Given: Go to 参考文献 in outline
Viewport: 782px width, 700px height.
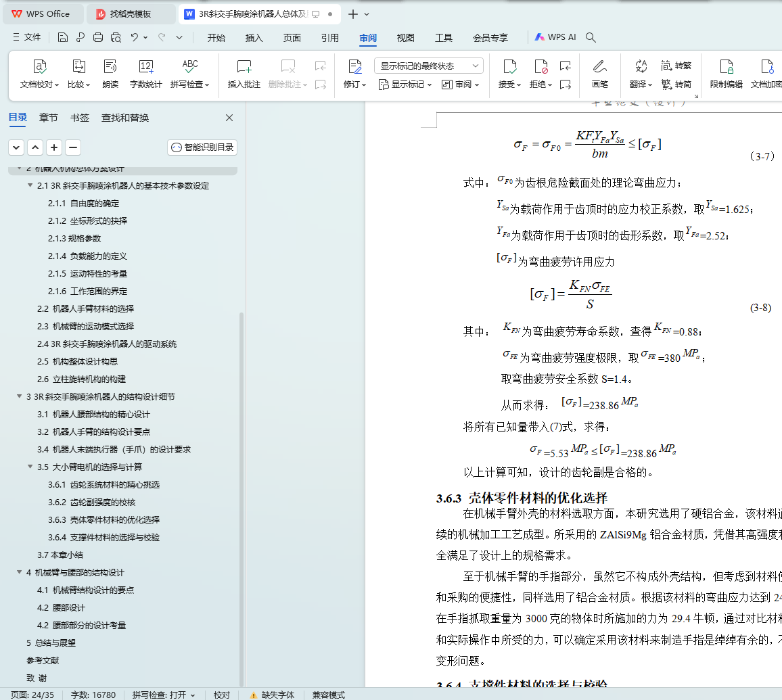Looking at the screenshot, I should coord(43,661).
